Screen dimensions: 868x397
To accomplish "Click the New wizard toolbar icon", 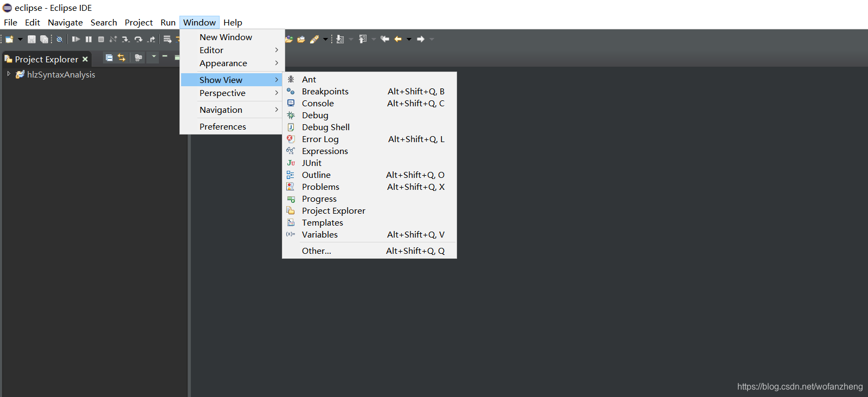I will coord(9,39).
